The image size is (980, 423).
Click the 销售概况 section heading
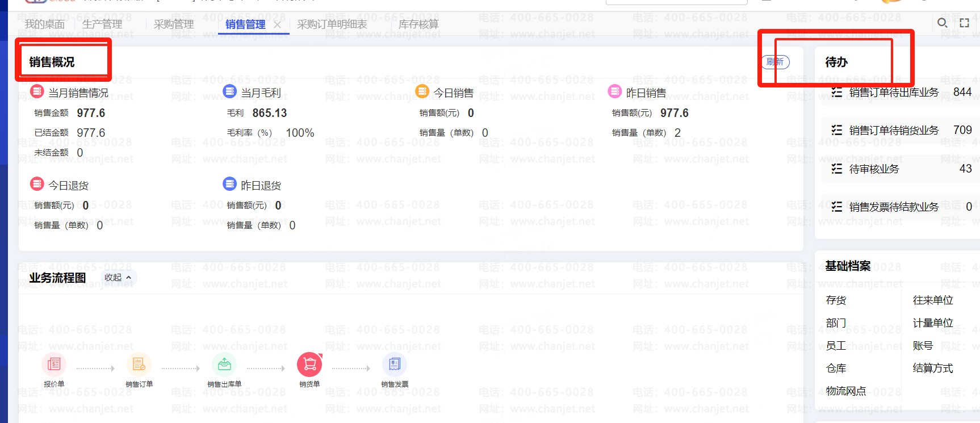(x=52, y=62)
